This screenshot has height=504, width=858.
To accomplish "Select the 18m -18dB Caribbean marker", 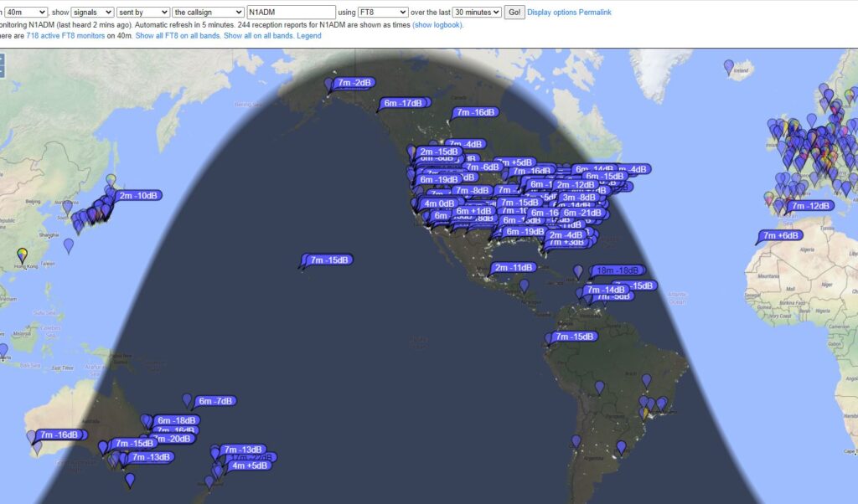I will click(618, 270).
